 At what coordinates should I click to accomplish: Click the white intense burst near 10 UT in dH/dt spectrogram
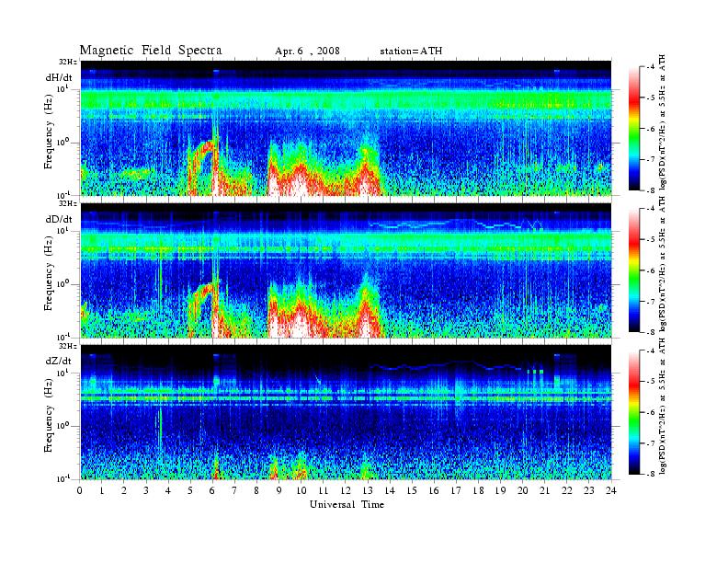[x=299, y=183]
